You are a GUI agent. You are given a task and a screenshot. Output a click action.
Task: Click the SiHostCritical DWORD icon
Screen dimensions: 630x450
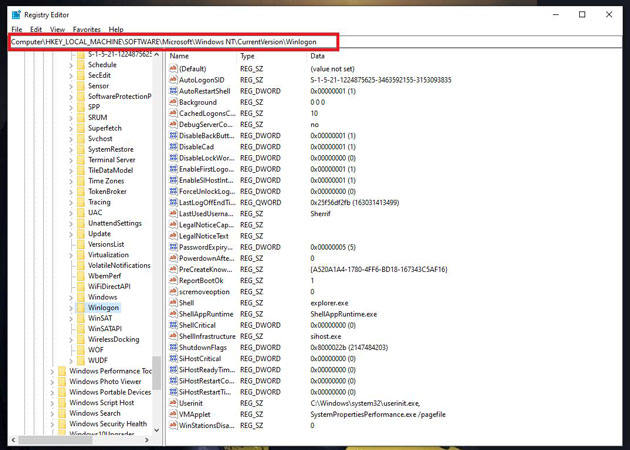173,359
